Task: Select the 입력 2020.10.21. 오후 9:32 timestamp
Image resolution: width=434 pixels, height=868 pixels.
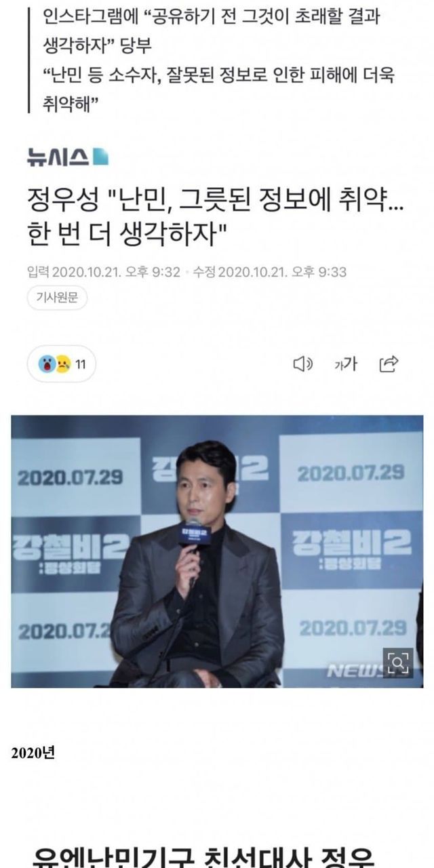Action: click(104, 272)
